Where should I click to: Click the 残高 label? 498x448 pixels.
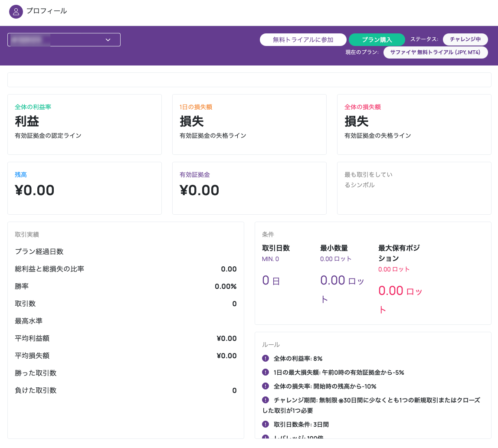point(21,175)
